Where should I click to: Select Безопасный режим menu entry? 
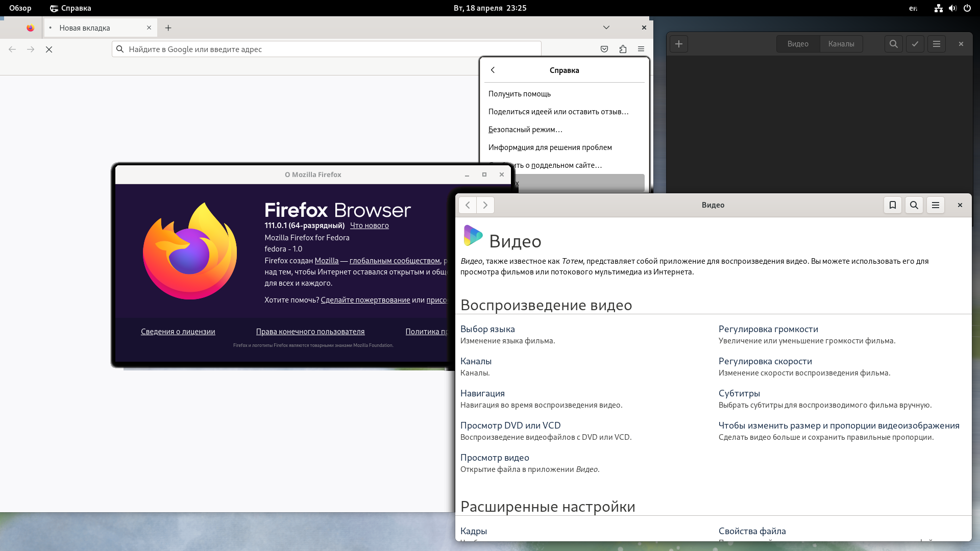pyautogui.click(x=525, y=130)
